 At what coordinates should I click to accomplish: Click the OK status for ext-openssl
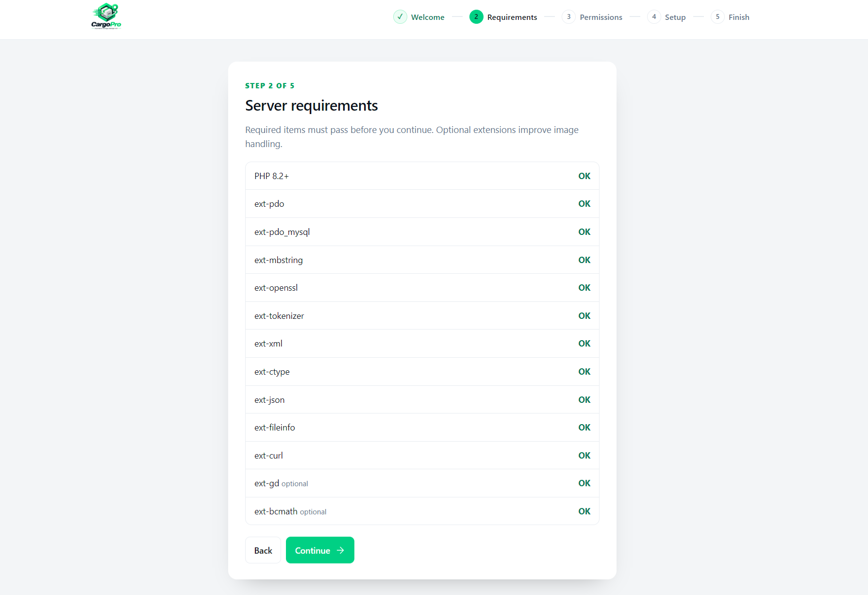584,288
